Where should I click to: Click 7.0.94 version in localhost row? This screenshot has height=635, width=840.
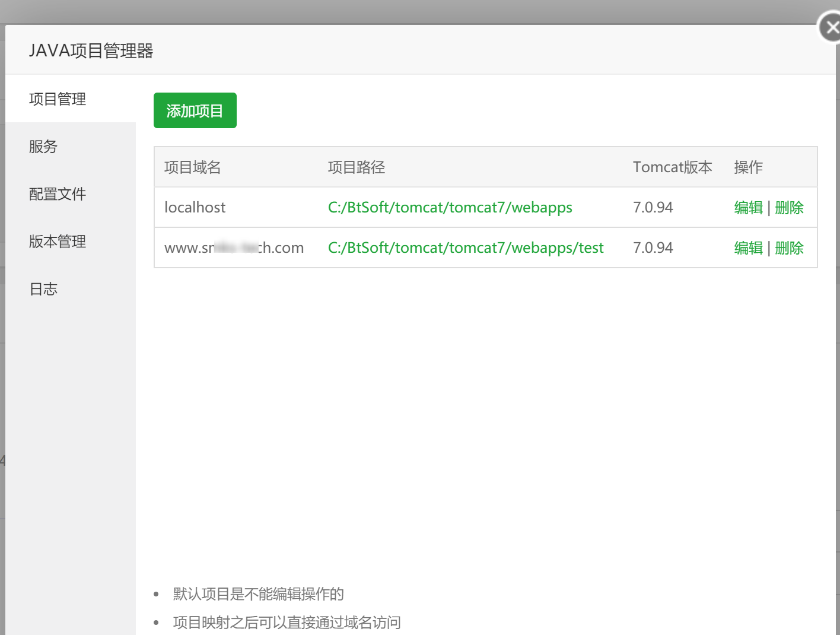pyautogui.click(x=653, y=208)
